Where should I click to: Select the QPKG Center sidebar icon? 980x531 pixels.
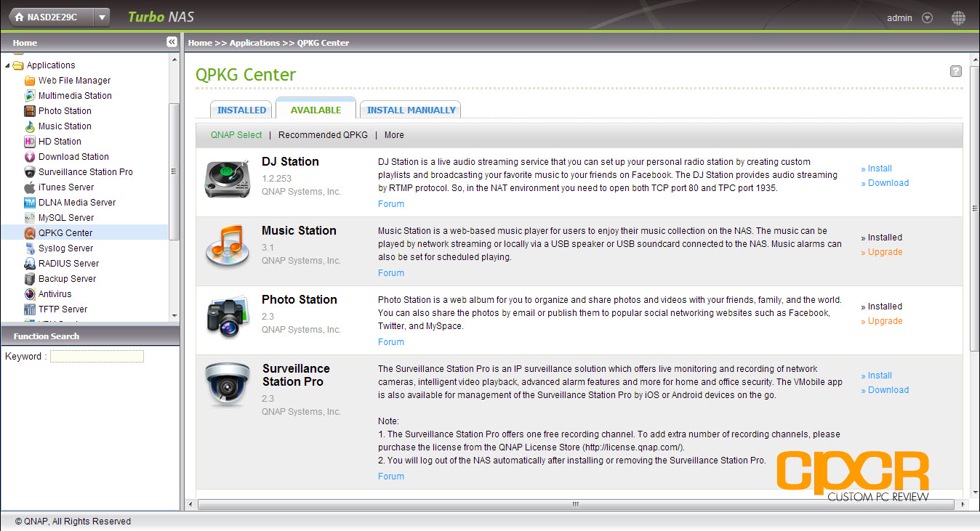point(30,233)
